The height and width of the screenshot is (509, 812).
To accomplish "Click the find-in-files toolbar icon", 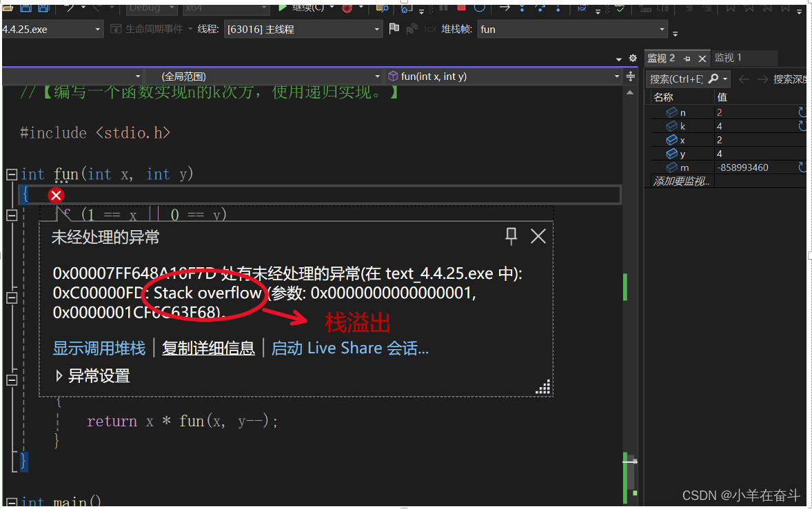I will (x=382, y=8).
